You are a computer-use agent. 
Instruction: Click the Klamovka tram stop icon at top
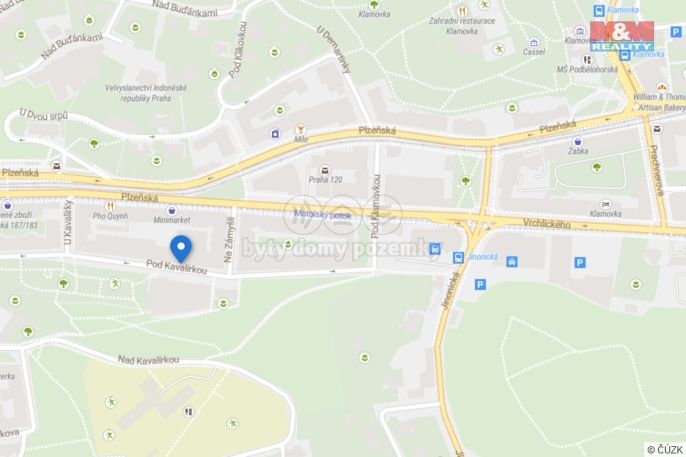coord(598,10)
